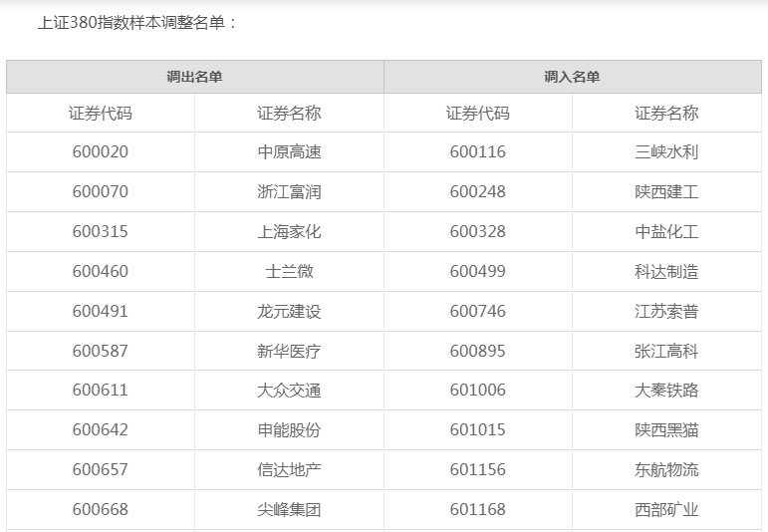The height and width of the screenshot is (532, 768).
Task: Click stock name 浙江富润
Action: click(x=289, y=192)
